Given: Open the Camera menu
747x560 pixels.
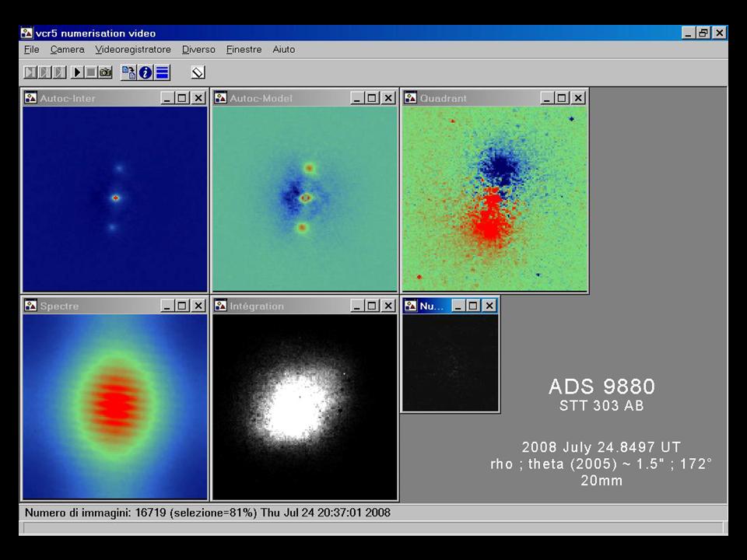Looking at the screenshot, I should [67, 49].
